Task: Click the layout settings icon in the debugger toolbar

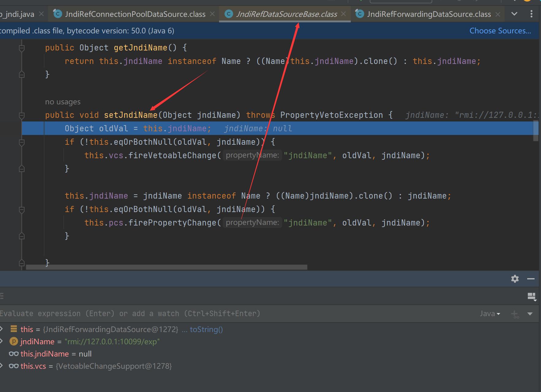Action: click(x=532, y=296)
